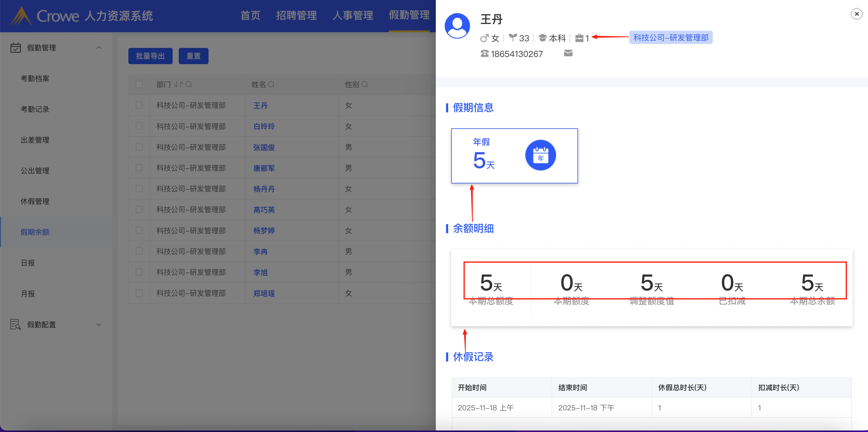Click the search icon in the 性别 column header
This screenshot has height=432, width=868.
pyautogui.click(x=365, y=85)
